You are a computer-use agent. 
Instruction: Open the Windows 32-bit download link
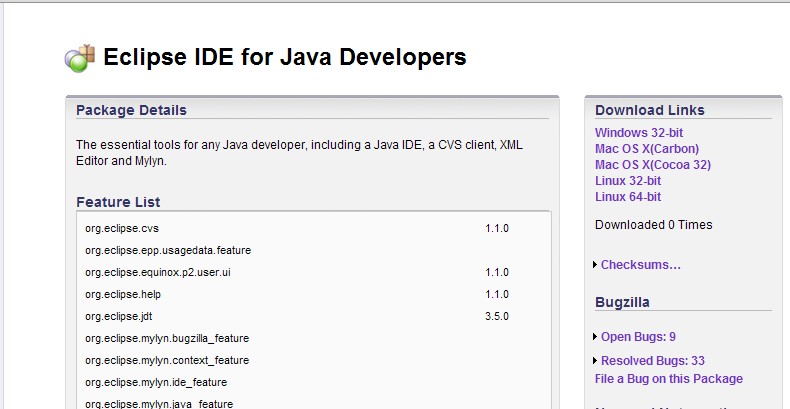pyautogui.click(x=639, y=132)
